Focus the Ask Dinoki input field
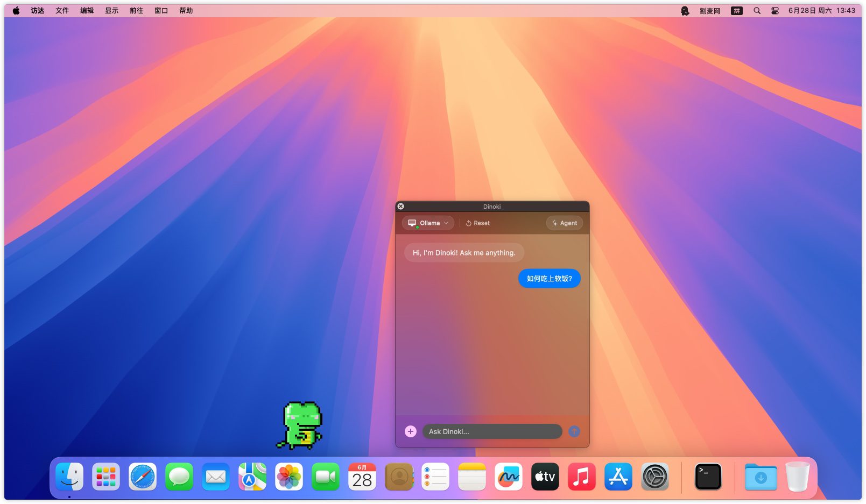Viewport: 866px width, 504px height. 492,431
